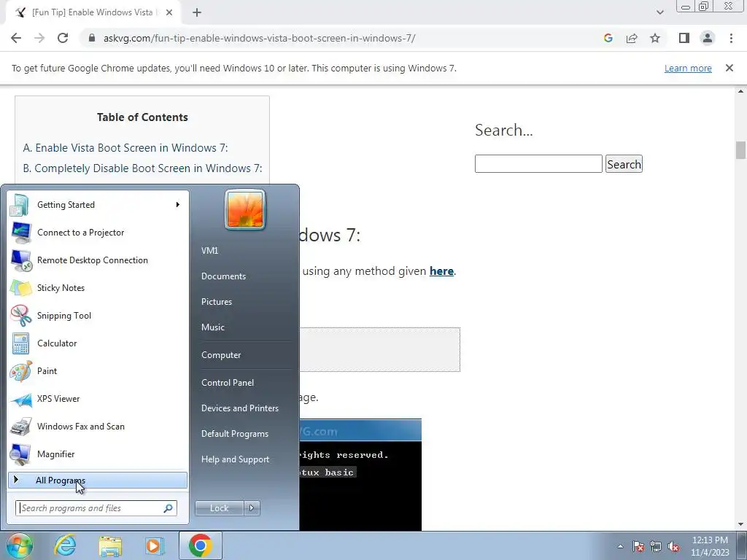Select the Fun Tip Enable Windows Vista tab

pyautogui.click(x=93, y=12)
